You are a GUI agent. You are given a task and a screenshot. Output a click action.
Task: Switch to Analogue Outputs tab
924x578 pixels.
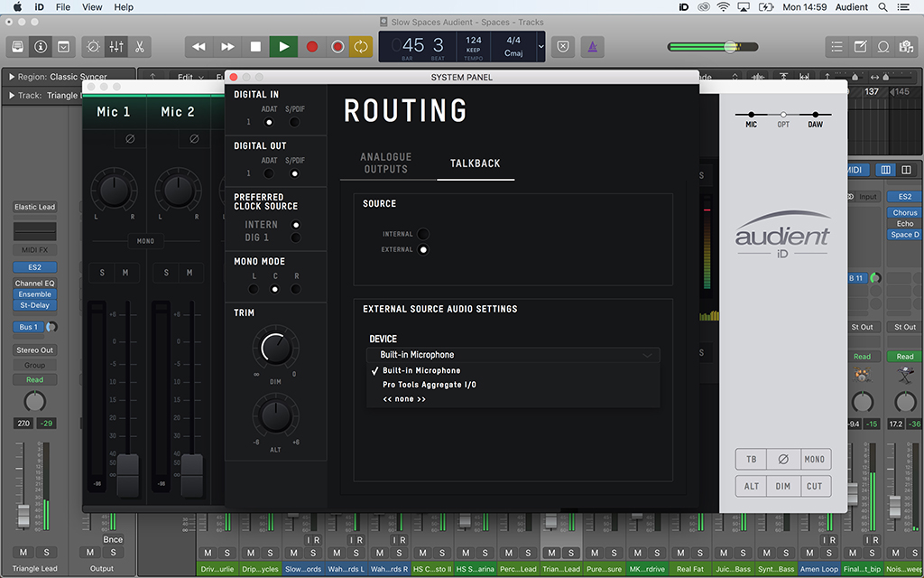point(385,163)
